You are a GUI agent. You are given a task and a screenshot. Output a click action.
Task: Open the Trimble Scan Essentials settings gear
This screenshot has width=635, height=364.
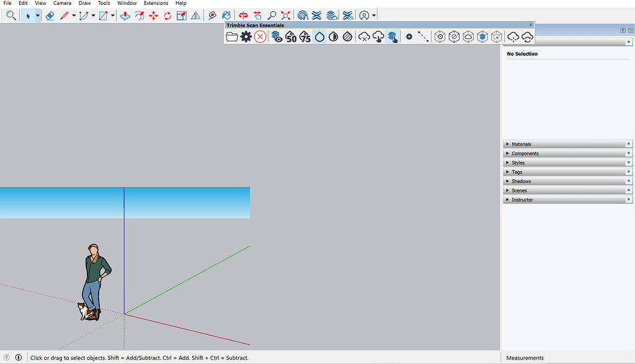click(x=246, y=36)
